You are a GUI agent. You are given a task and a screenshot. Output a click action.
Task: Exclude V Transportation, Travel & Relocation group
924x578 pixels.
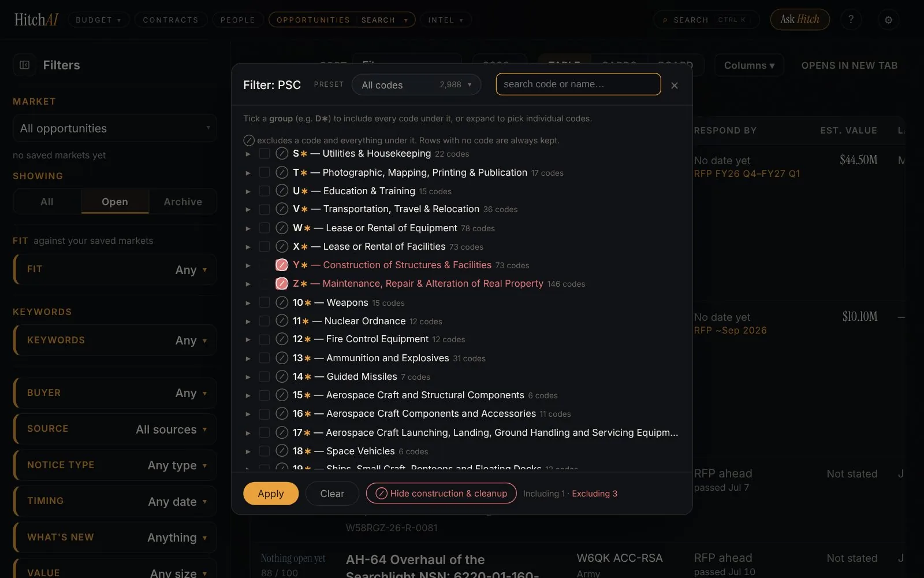coord(282,209)
